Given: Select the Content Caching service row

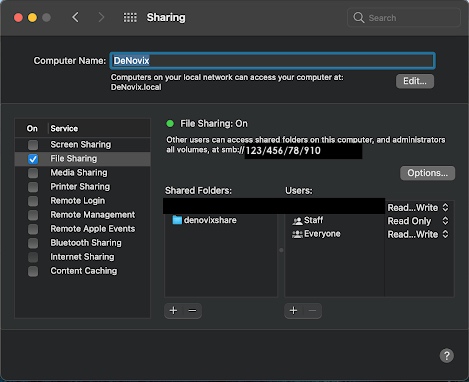Looking at the screenshot, I should click(82, 271).
